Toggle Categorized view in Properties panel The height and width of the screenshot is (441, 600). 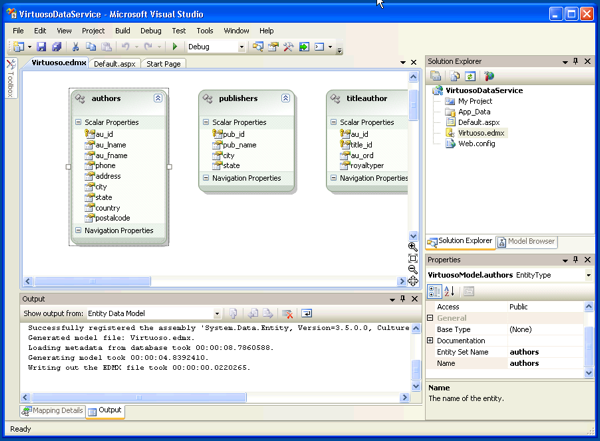click(435, 291)
